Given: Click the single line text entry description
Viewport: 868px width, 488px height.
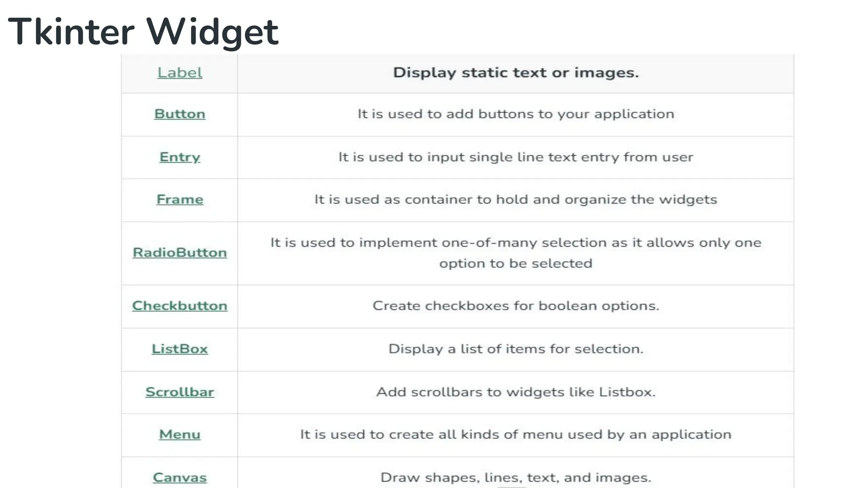Looking at the screenshot, I should pyautogui.click(x=515, y=157).
